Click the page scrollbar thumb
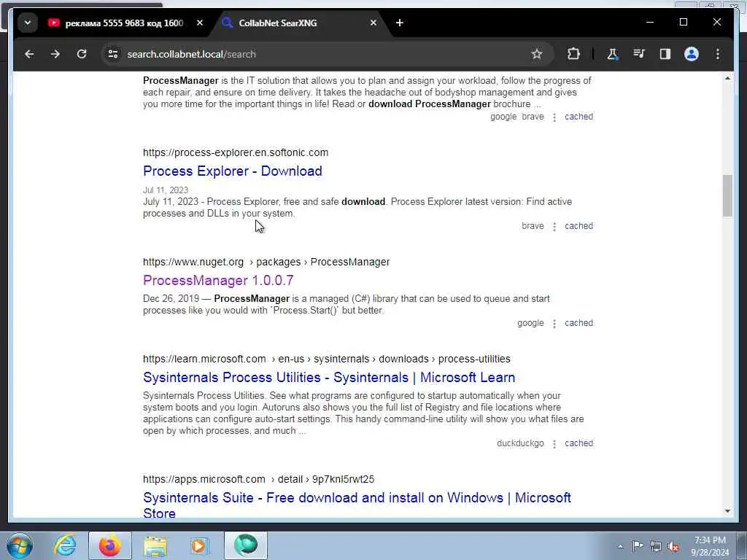Viewport: 747px width, 560px height. [x=727, y=195]
